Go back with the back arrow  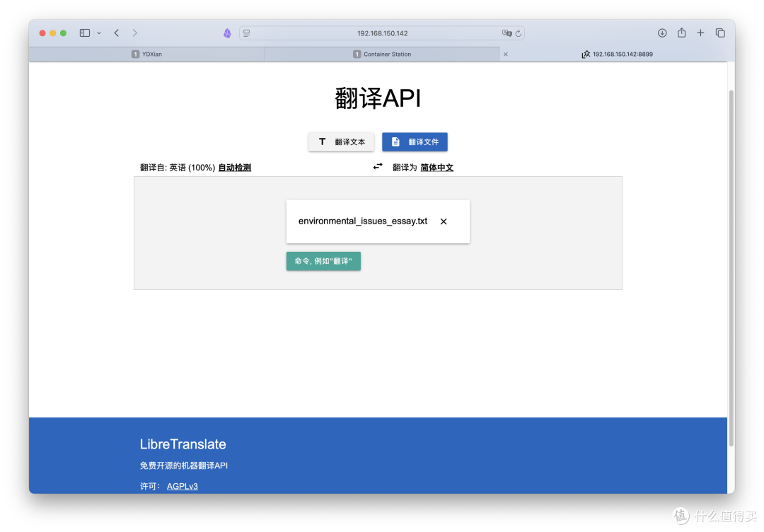coord(117,33)
